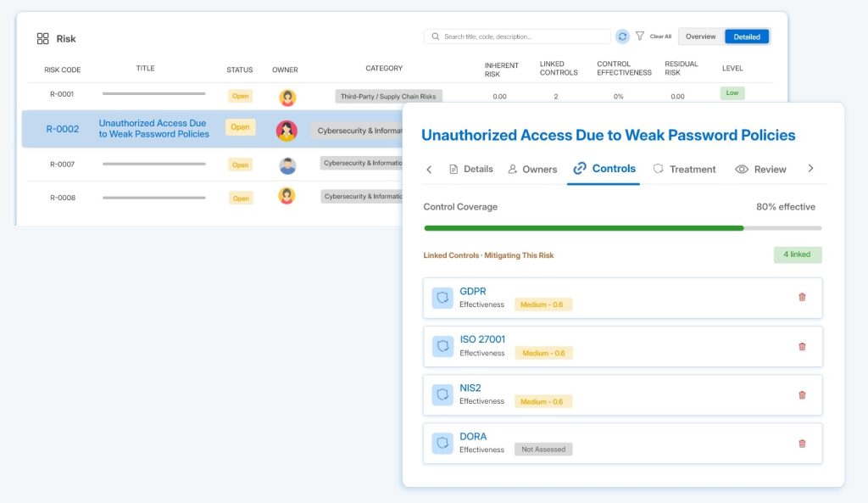
Task: Sort by INHERENT RISK column header
Action: coord(502,70)
